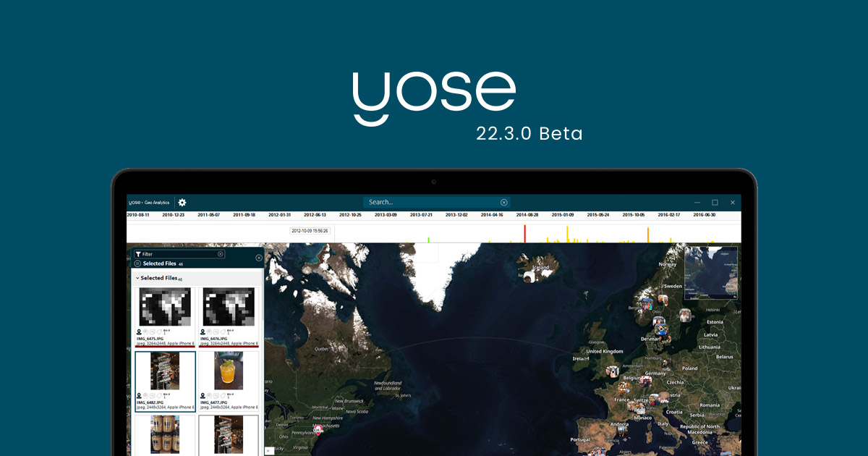Clear the Search field with X icon
The width and height of the screenshot is (868, 456).
tap(504, 203)
